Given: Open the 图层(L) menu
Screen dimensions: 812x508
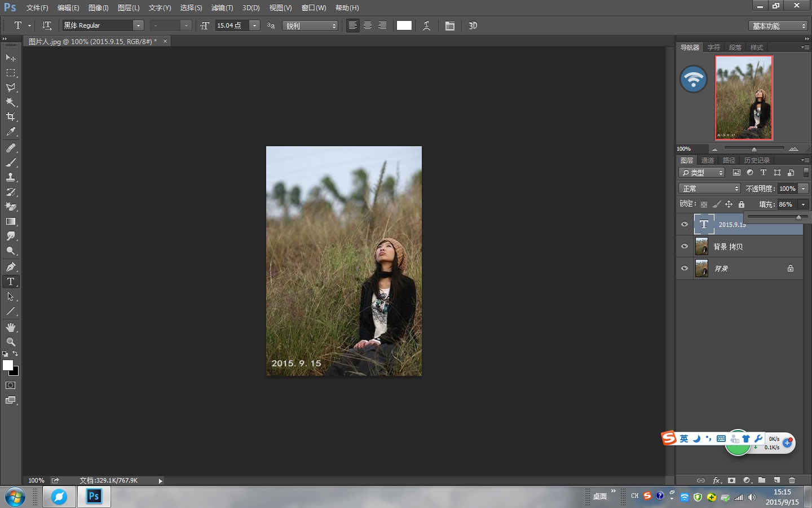Looking at the screenshot, I should [x=129, y=8].
